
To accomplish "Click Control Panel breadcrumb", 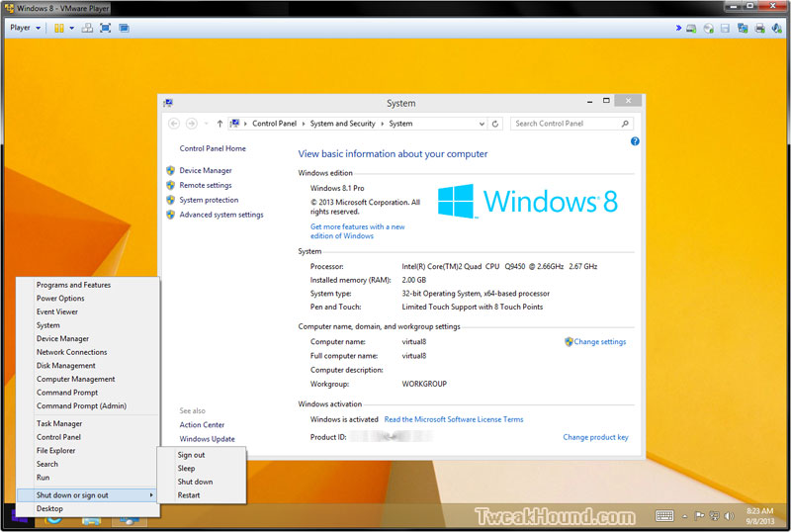I will (275, 124).
